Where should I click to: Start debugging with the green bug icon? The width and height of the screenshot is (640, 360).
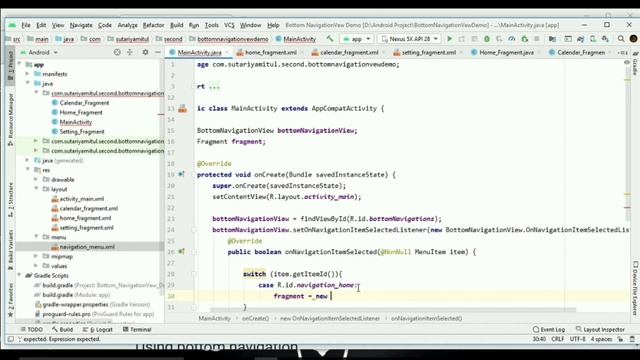pos(487,39)
